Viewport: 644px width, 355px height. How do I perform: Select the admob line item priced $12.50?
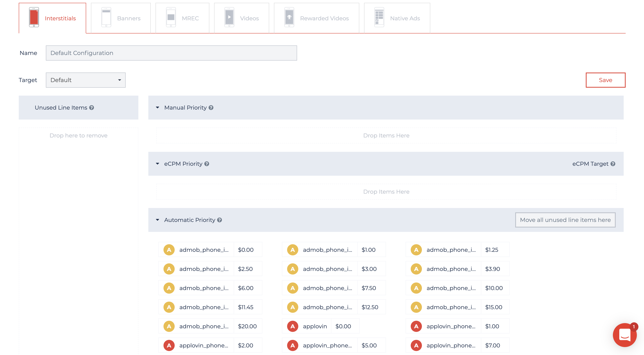(334, 307)
